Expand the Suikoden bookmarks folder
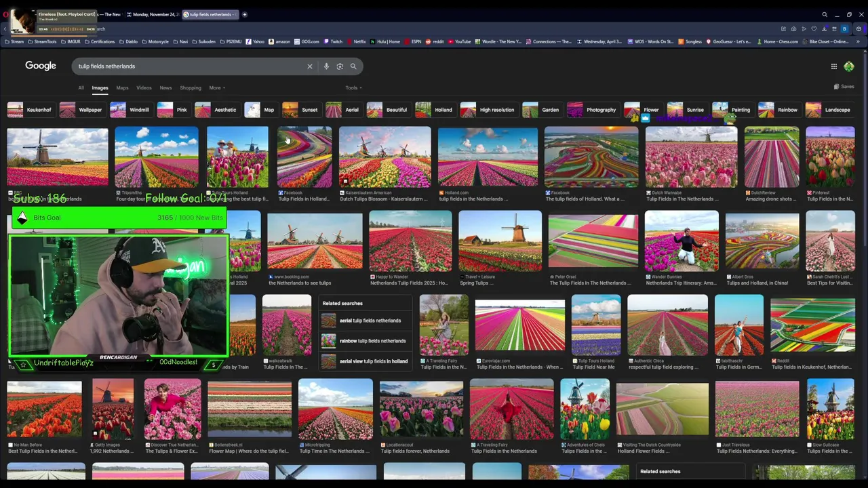This screenshot has height=488, width=868. click(203, 41)
